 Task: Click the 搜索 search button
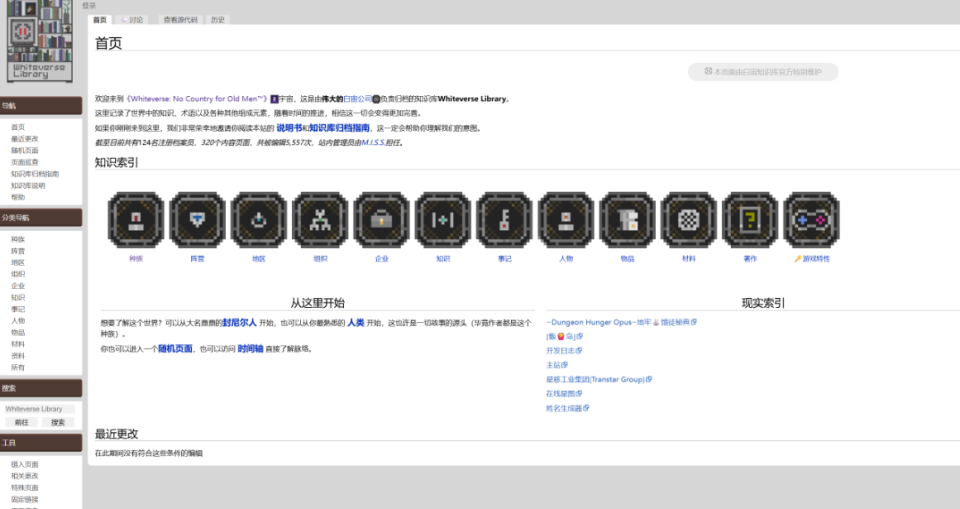click(x=58, y=422)
